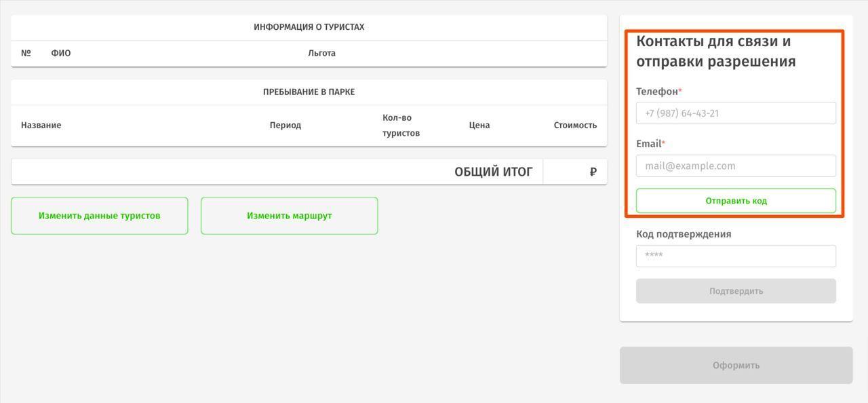Click the 'Название' column header
This screenshot has height=403, width=868.
coord(41,126)
